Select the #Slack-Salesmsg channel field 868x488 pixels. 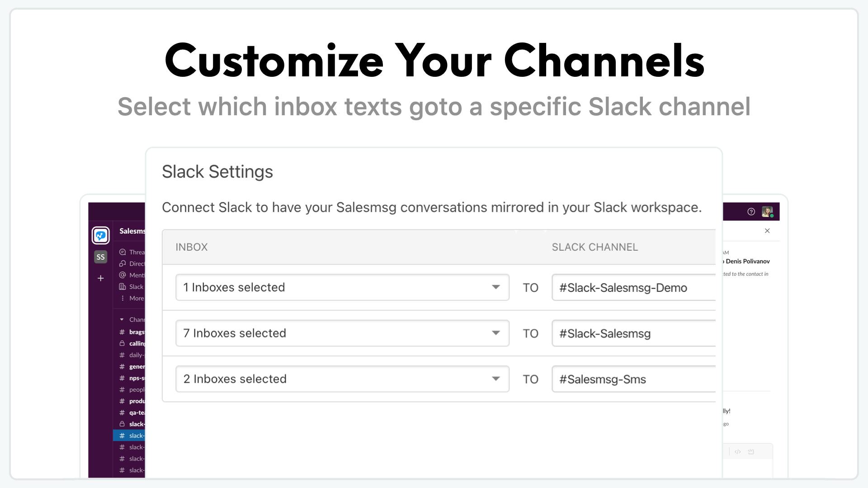tap(633, 333)
